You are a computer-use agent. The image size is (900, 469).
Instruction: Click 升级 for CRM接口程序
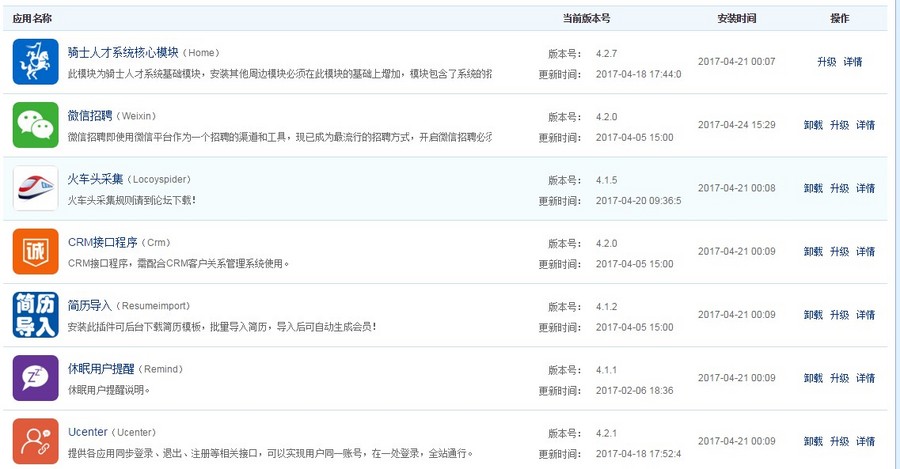[x=839, y=251]
